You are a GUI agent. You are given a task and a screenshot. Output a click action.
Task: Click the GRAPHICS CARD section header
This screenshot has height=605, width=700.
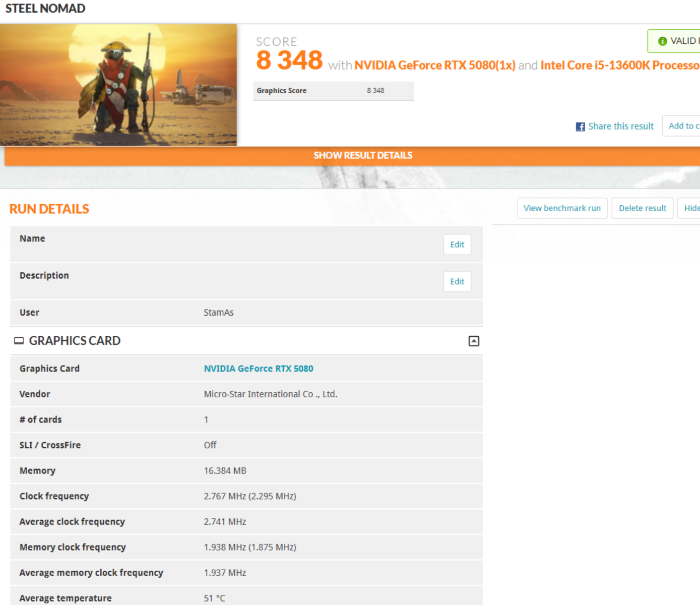click(x=75, y=341)
